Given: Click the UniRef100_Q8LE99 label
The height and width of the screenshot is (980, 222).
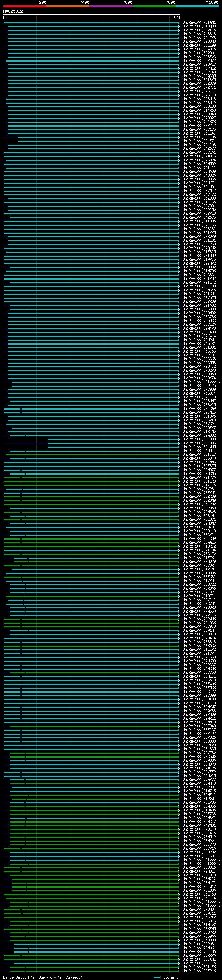Looking at the screenshot, I should [x=199, y=45].
